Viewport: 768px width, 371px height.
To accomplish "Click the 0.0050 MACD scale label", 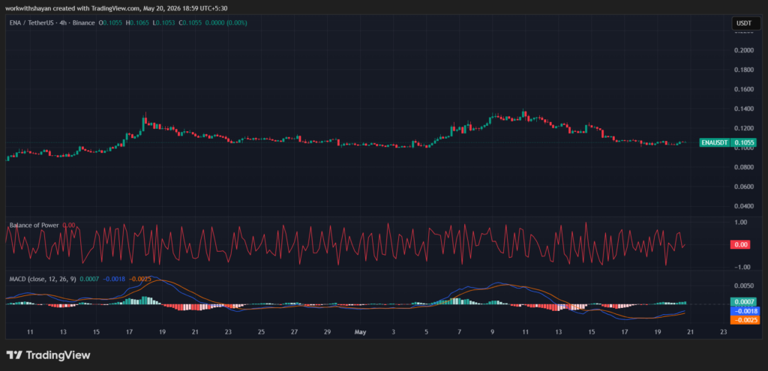I will pyautogui.click(x=744, y=285).
